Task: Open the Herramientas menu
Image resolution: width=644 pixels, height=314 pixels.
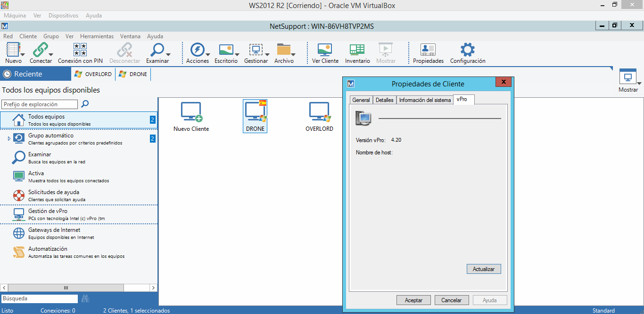Action: [x=97, y=36]
